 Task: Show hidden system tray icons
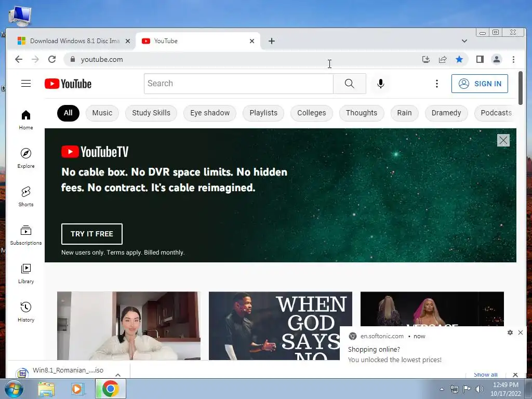[442, 389]
